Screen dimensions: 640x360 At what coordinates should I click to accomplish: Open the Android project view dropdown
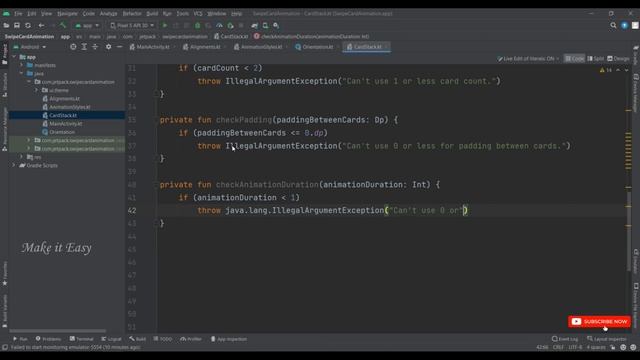[x=30, y=47]
